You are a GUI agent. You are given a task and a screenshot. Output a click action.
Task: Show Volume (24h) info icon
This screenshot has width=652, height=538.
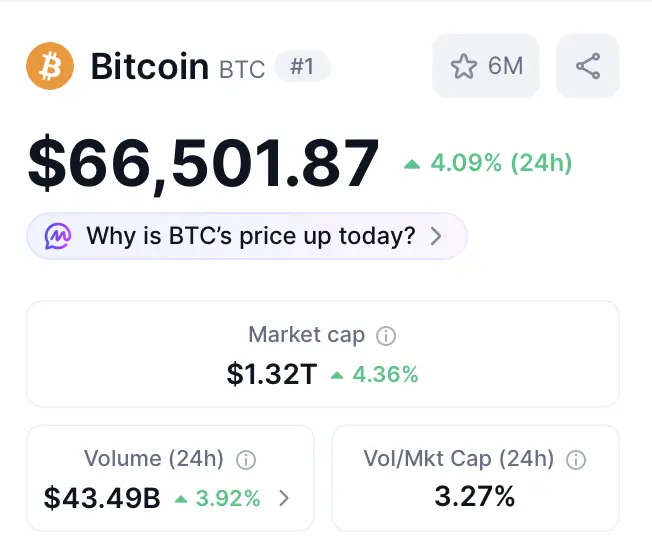pyautogui.click(x=246, y=460)
